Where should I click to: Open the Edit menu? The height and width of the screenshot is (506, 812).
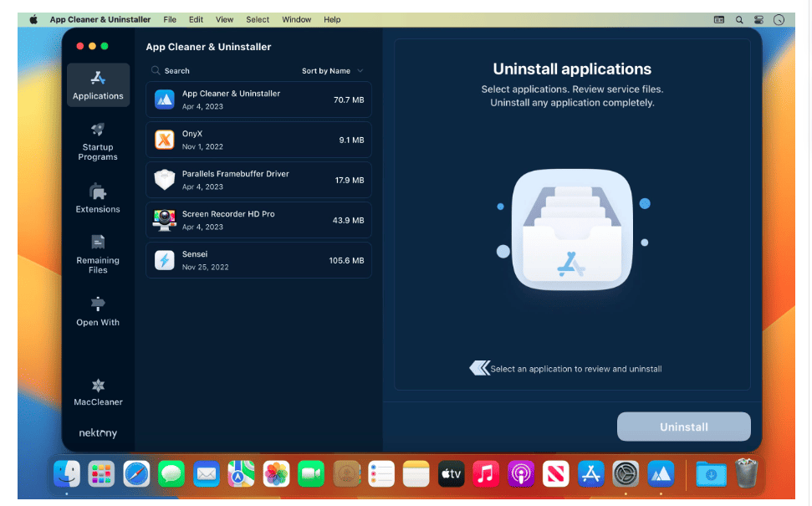(x=196, y=20)
